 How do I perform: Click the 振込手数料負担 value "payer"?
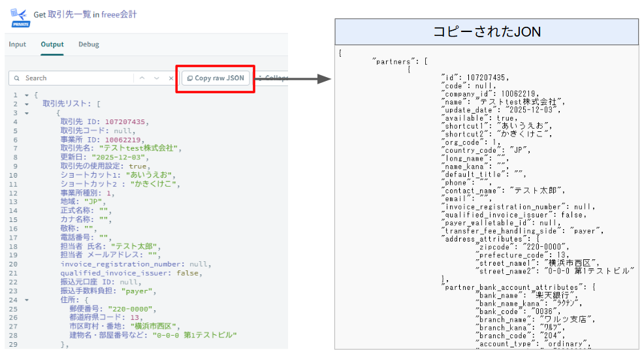pyautogui.click(x=137, y=291)
